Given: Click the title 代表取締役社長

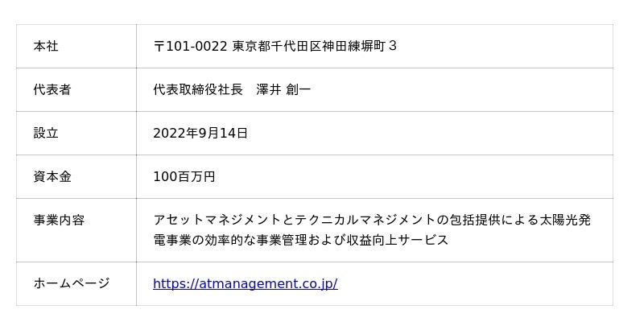Looking at the screenshot, I should tap(198, 90).
